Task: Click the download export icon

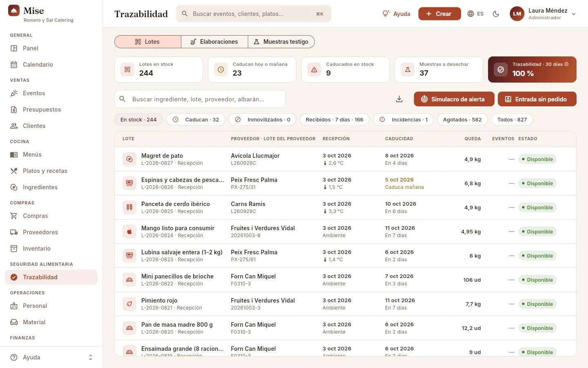Action: tap(399, 99)
